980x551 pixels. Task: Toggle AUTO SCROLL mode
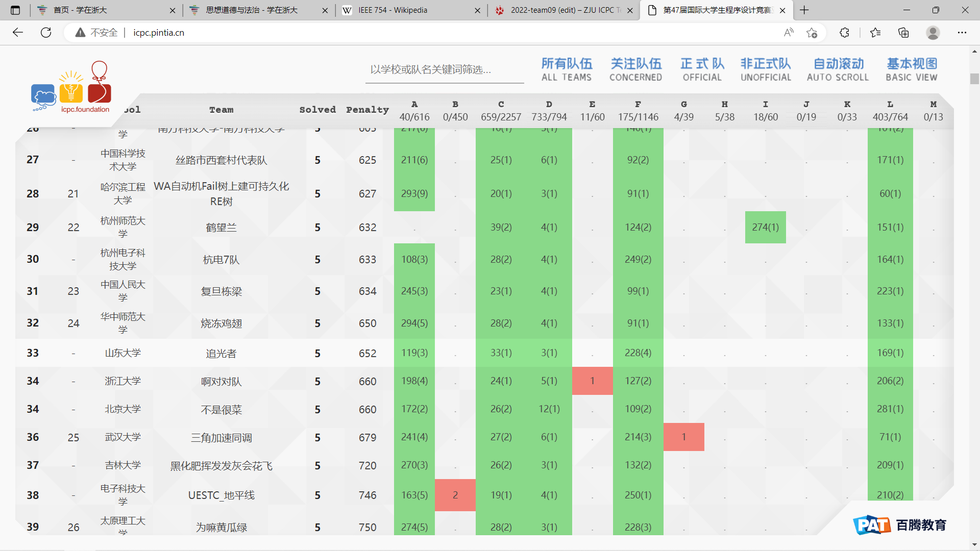(x=838, y=70)
